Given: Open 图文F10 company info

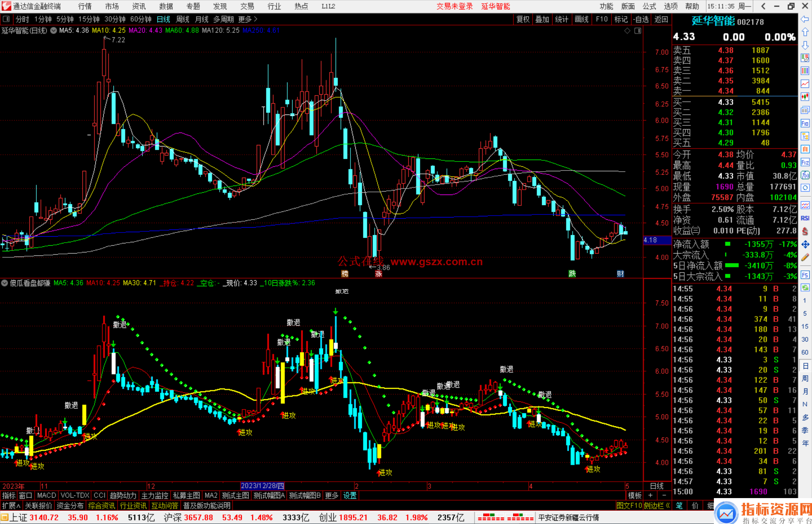Looking at the screenshot, I should [629, 506].
